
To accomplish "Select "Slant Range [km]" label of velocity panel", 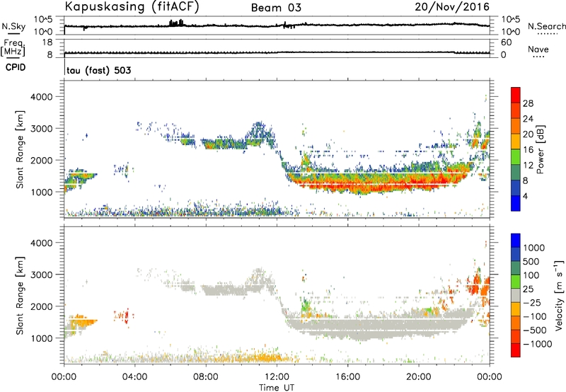I will 20,296.
